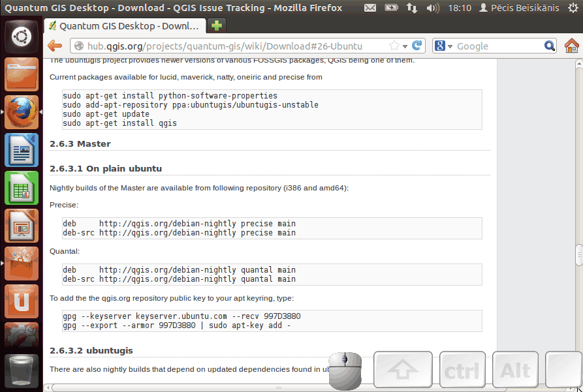The width and height of the screenshot is (583, 392).
Task: Click the Google search magnifier icon
Action: tap(549, 46)
